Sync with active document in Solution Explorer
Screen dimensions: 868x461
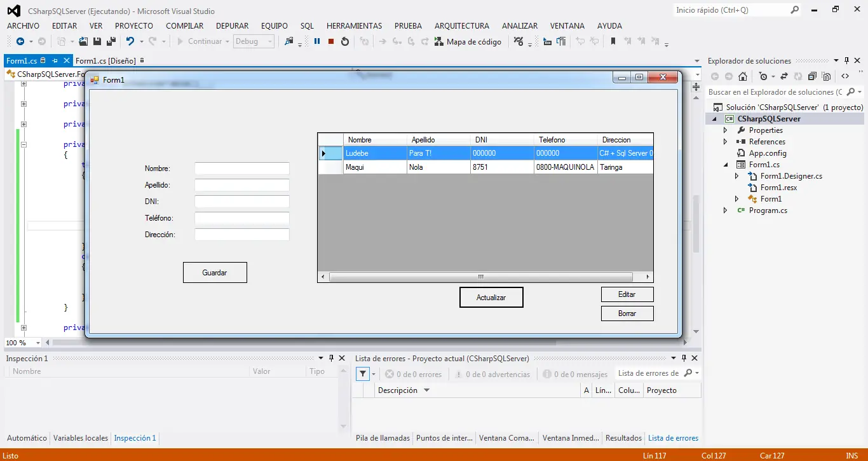click(784, 76)
